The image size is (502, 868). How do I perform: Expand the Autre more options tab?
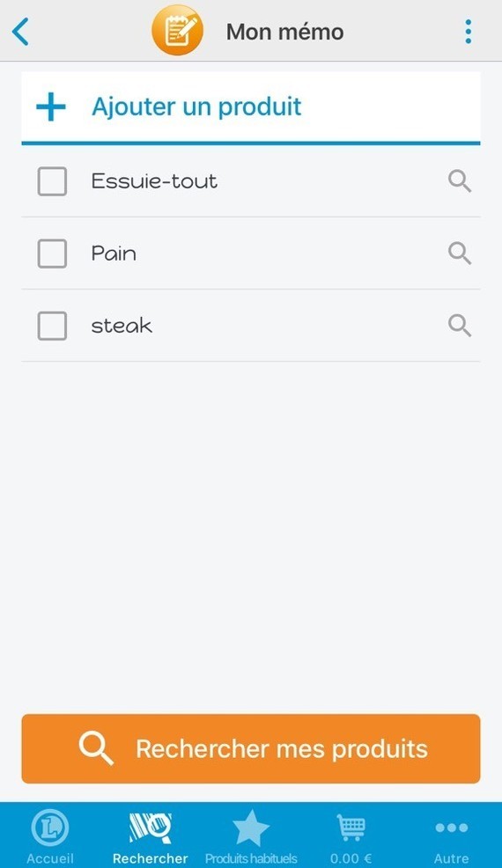coord(451,836)
